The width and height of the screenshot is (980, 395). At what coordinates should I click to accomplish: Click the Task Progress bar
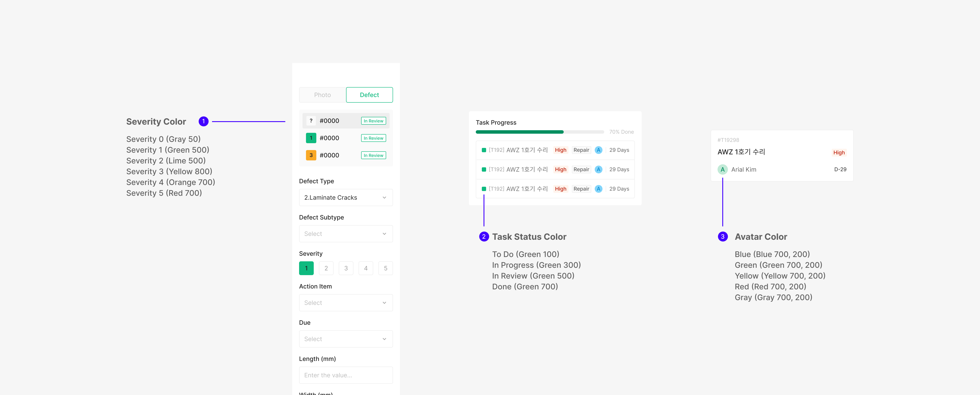(x=540, y=132)
